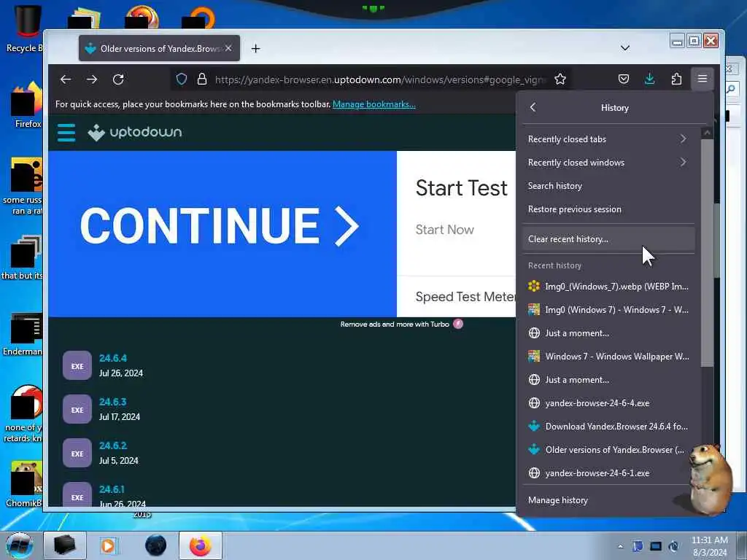Open Download Yandex.Browser 24.6.4 history entry
Image resolution: width=747 pixels, height=560 pixels.
608,426
